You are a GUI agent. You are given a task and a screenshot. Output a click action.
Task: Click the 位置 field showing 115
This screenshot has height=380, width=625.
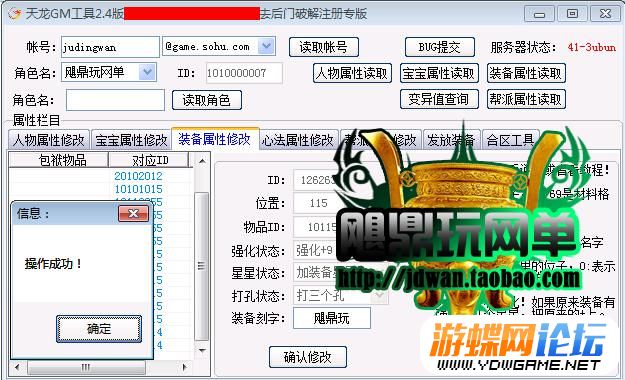pos(319,203)
